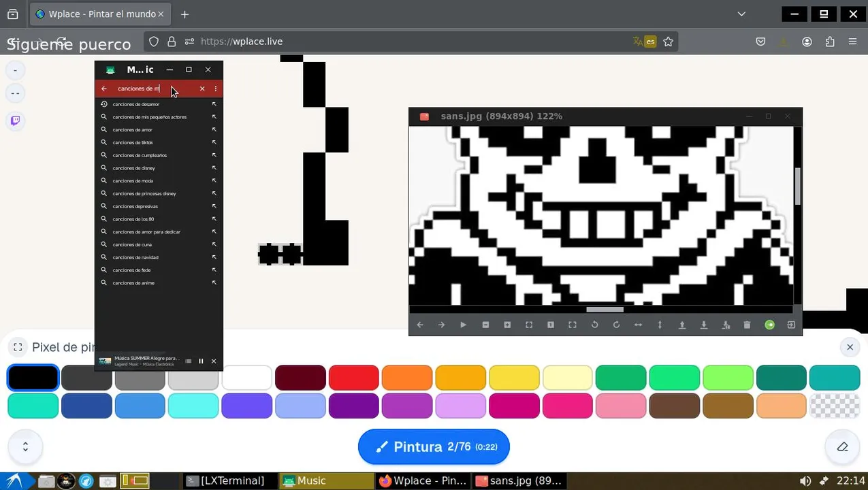Choose the red color swatch

353,378
